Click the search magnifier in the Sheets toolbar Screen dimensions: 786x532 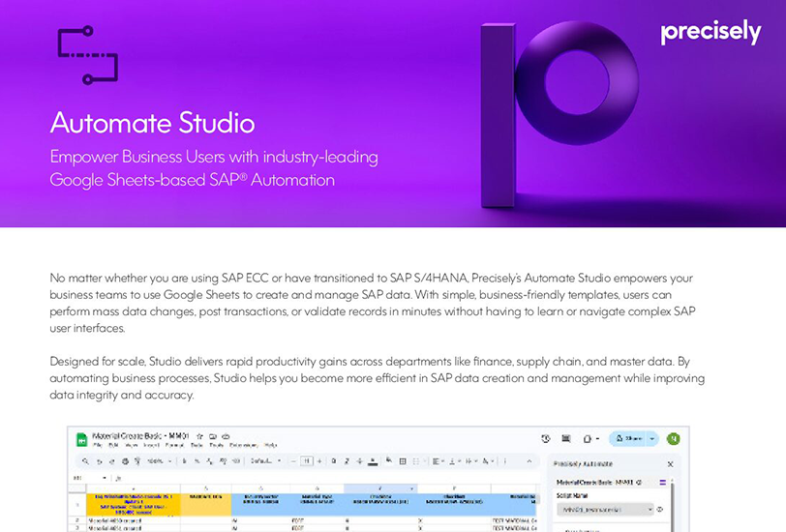click(x=85, y=461)
